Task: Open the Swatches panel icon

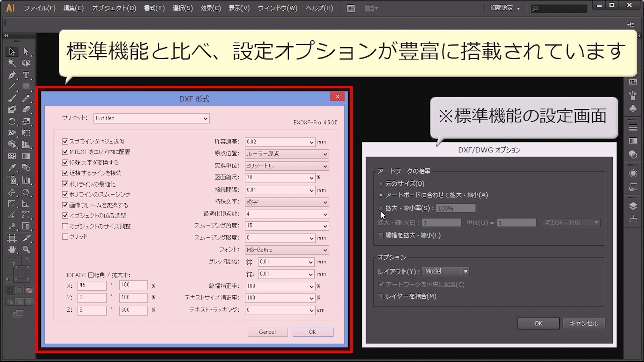Action: (633, 82)
